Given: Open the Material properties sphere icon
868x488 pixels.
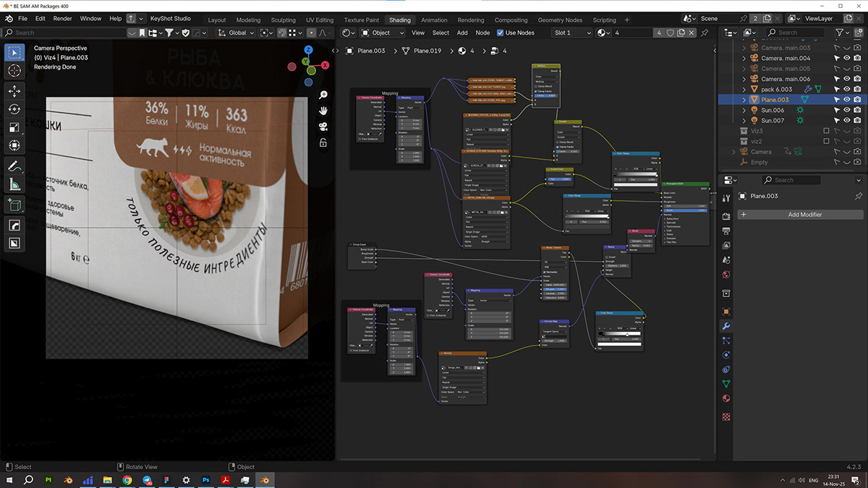Looking at the screenshot, I should [x=726, y=398].
